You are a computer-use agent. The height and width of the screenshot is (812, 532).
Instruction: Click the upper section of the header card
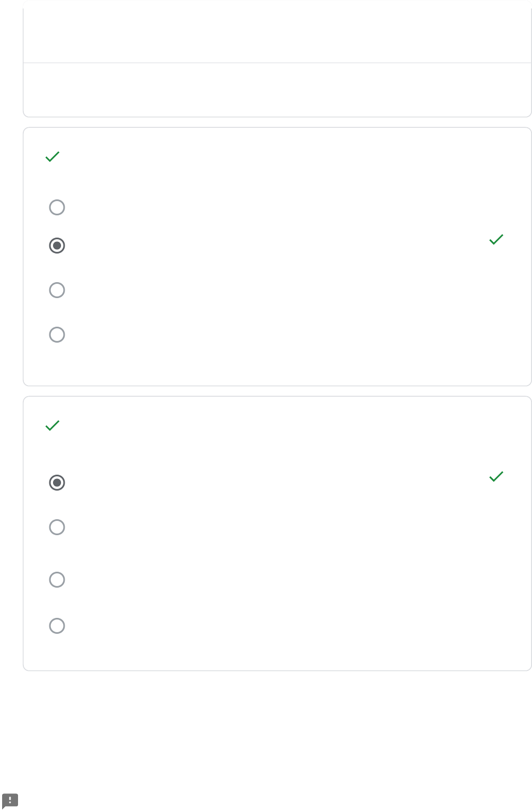[x=277, y=32]
